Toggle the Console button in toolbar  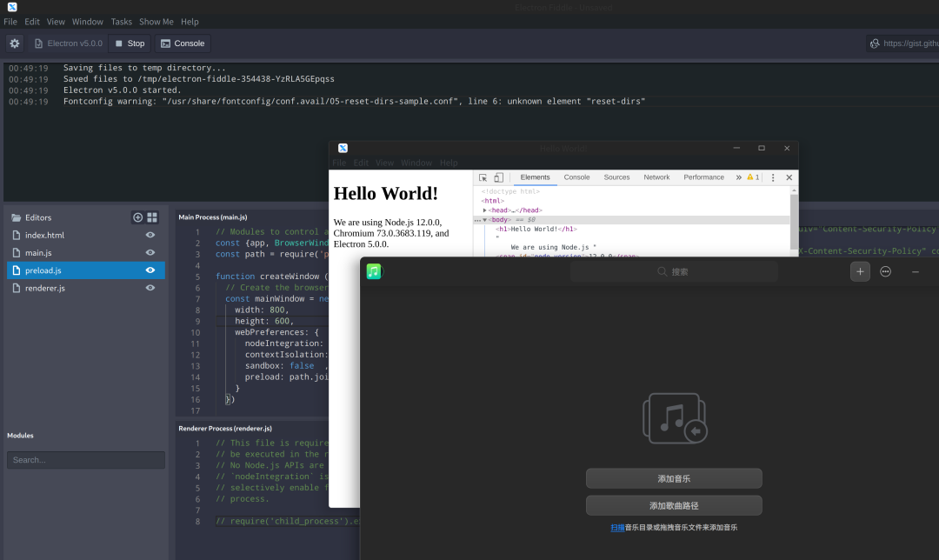pyautogui.click(x=183, y=43)
